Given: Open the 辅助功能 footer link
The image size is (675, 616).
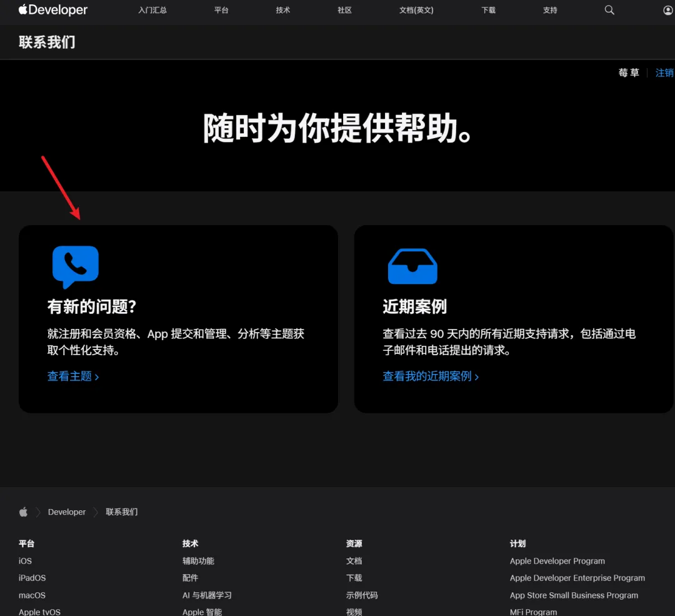Looking at the screenshot, I should (x=198, y=561).
